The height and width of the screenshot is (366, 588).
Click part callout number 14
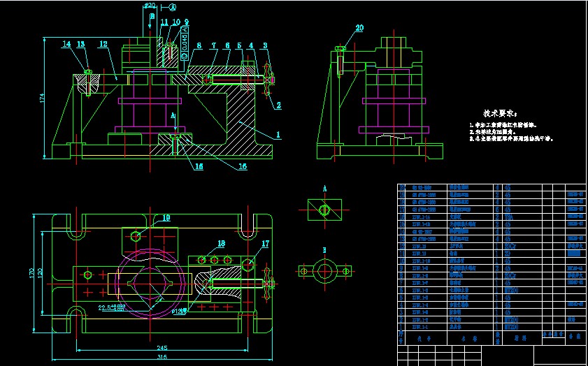pyautogui.click(x=66, y=44)
